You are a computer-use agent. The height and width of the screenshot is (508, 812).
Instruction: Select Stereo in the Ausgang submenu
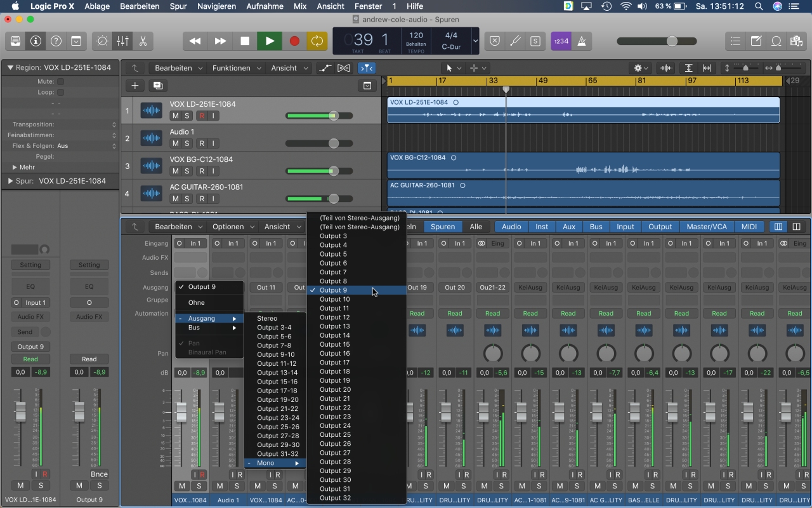(275, 319)
